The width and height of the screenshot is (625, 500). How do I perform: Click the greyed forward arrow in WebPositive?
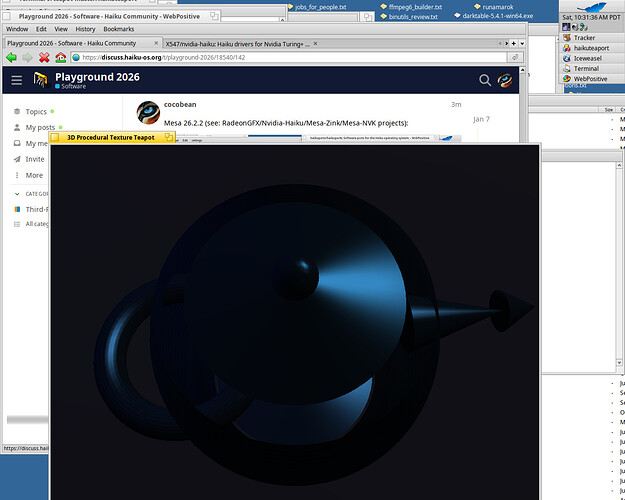[27, 57]
